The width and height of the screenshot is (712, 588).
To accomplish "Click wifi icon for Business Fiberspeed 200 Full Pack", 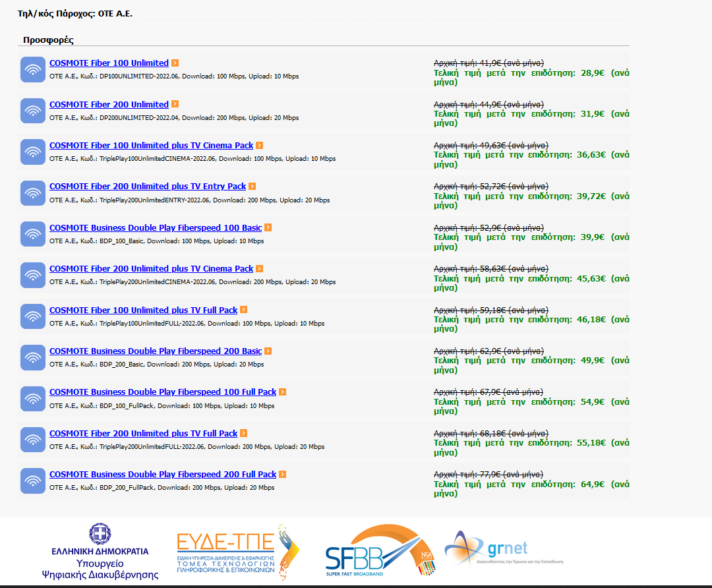I will point(33,481).
